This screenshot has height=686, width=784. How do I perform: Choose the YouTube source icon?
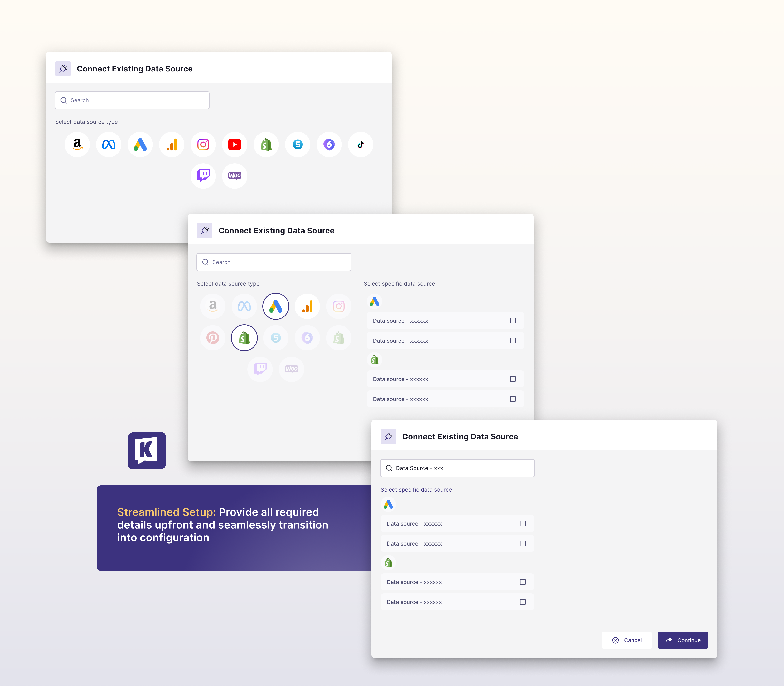[235, 144]
